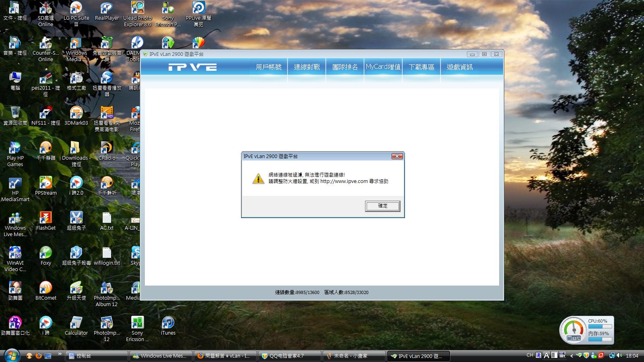Click the CH language indicator in taskbar

pyautogui.click(x=530, y=355)
